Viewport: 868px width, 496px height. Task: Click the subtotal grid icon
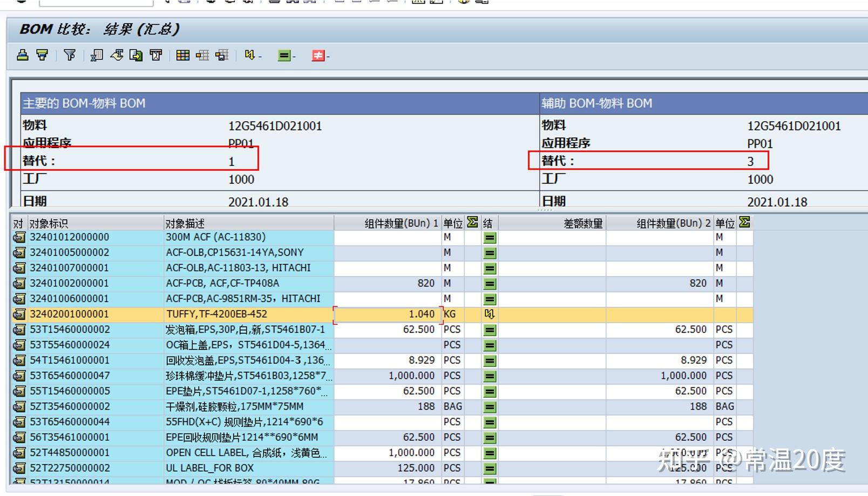(x=202, y=56)
